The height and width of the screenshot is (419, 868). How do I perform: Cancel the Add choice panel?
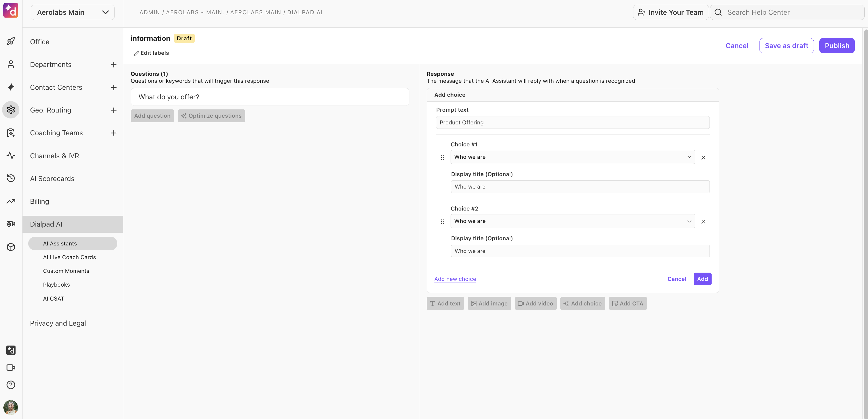tap(677, 279)
